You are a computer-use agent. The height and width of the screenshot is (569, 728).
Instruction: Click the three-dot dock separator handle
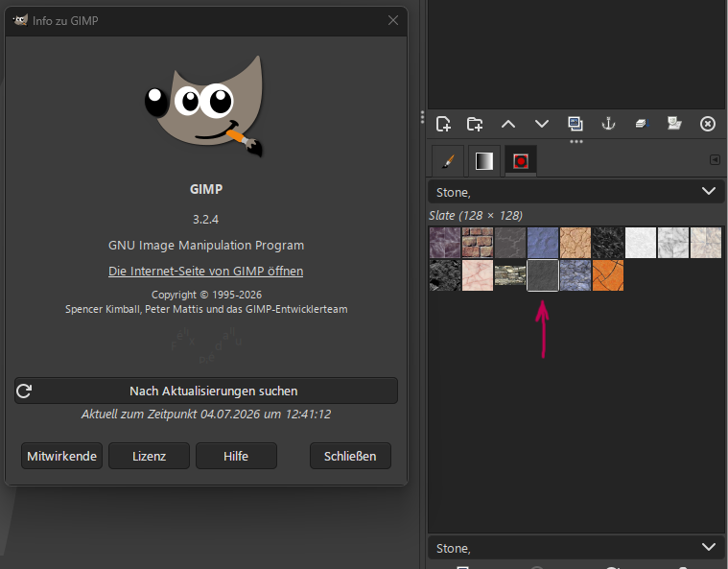tap(576, 141)
